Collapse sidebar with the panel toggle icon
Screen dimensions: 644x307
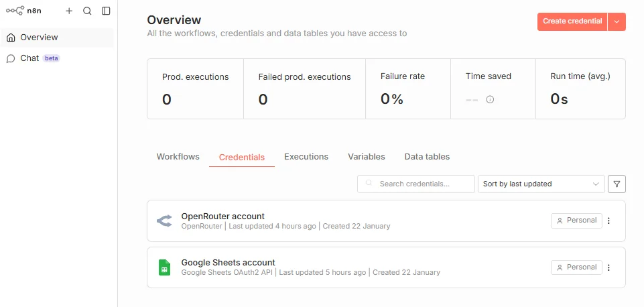(x=106, y=11)
